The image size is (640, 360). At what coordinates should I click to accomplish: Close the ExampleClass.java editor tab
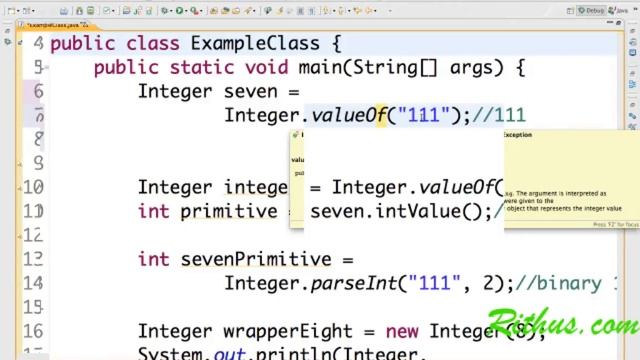pos(85,25)
